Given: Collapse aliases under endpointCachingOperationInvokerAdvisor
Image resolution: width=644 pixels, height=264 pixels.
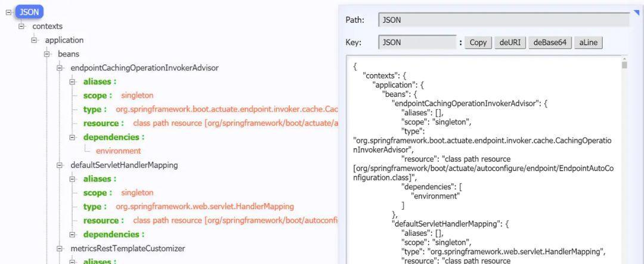Looking at the screenshot, I should tap(73, 82).
